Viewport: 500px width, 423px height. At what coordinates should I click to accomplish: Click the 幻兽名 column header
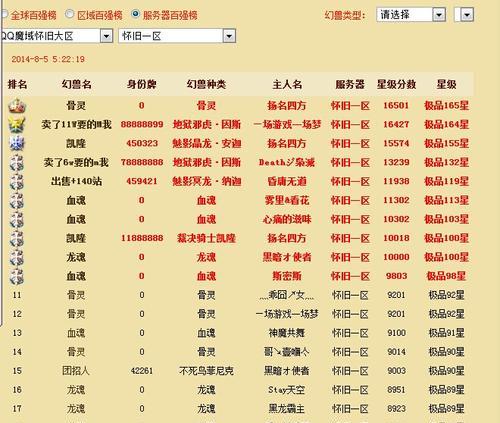point(76,84)
